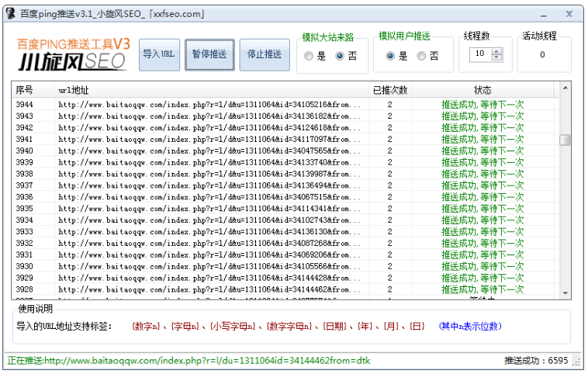Click the 已推次数 column header

[390, 90]
